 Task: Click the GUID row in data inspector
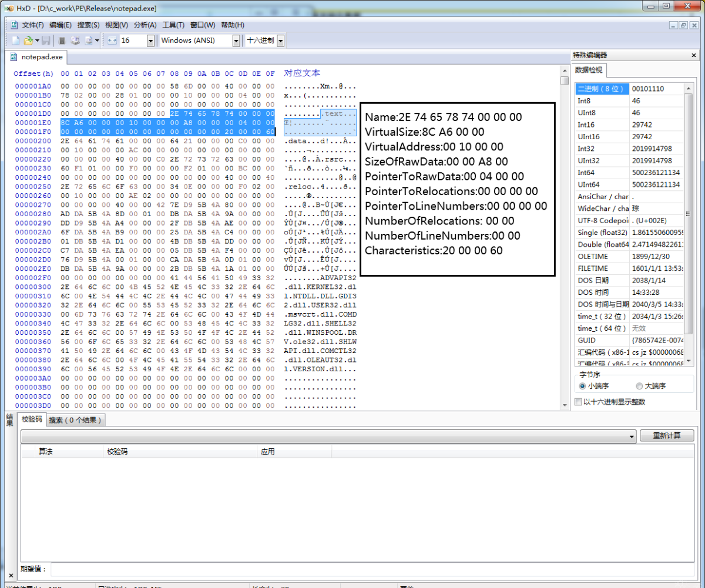click(630, 340)
